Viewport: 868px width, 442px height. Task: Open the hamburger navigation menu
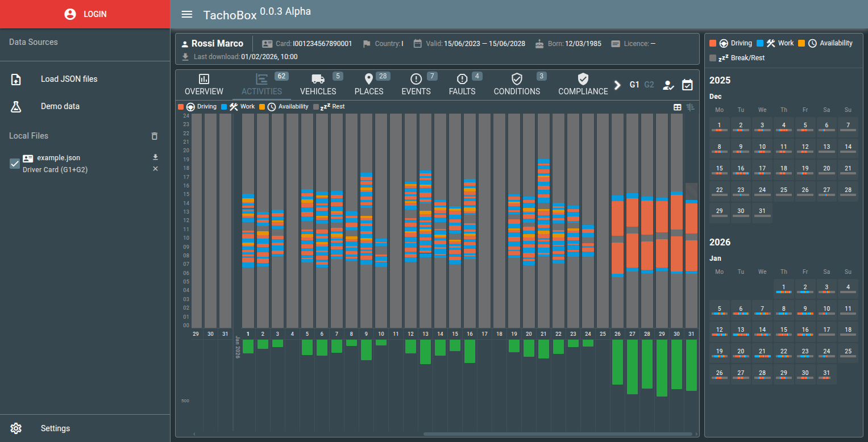tap(187, 14)
